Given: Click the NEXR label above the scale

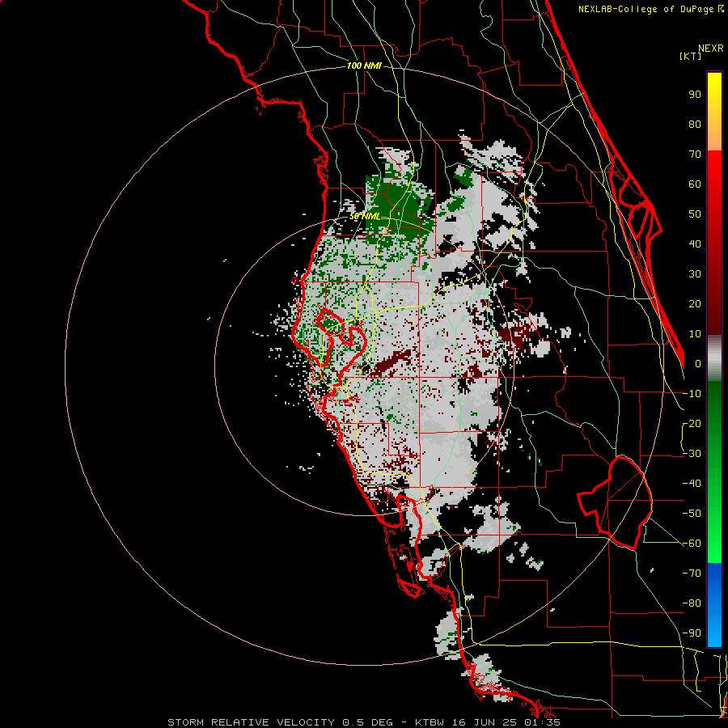Looking at the screenshot, I should 710,49.
